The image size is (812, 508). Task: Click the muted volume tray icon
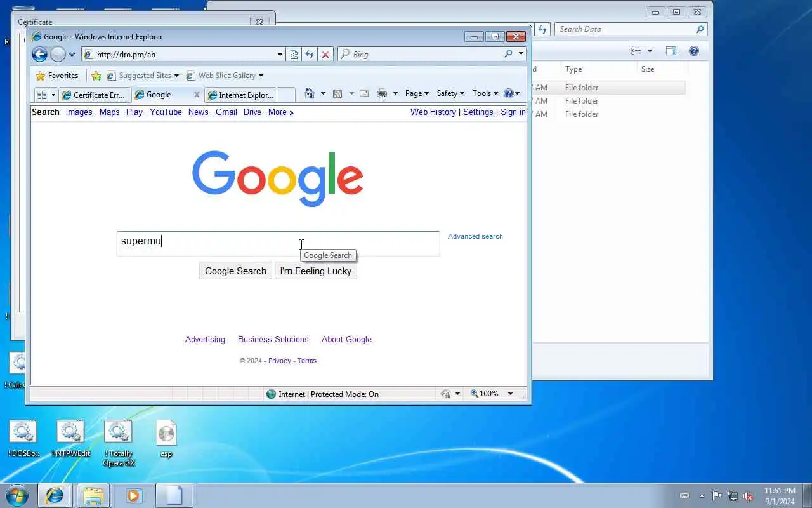tap(748, 496)
